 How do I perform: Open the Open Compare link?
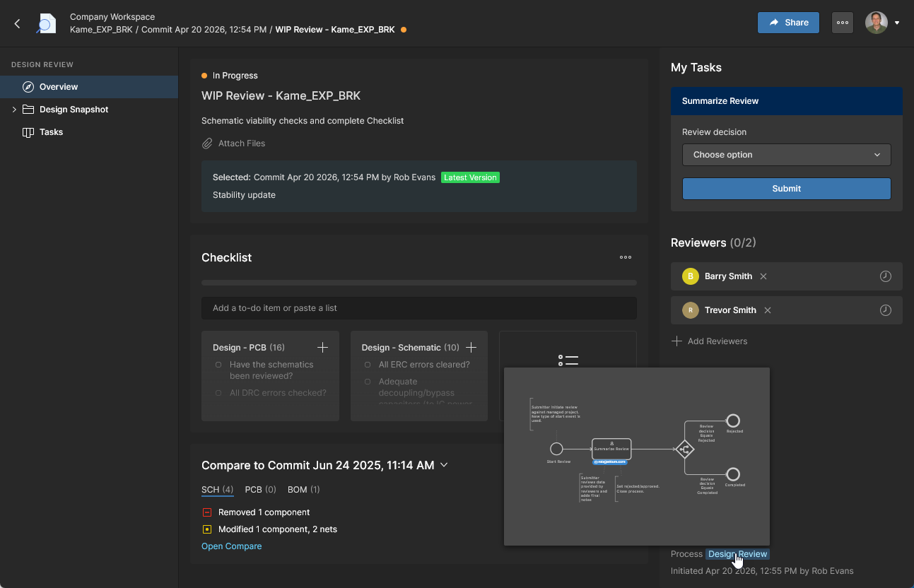click(x=231, y=546)
